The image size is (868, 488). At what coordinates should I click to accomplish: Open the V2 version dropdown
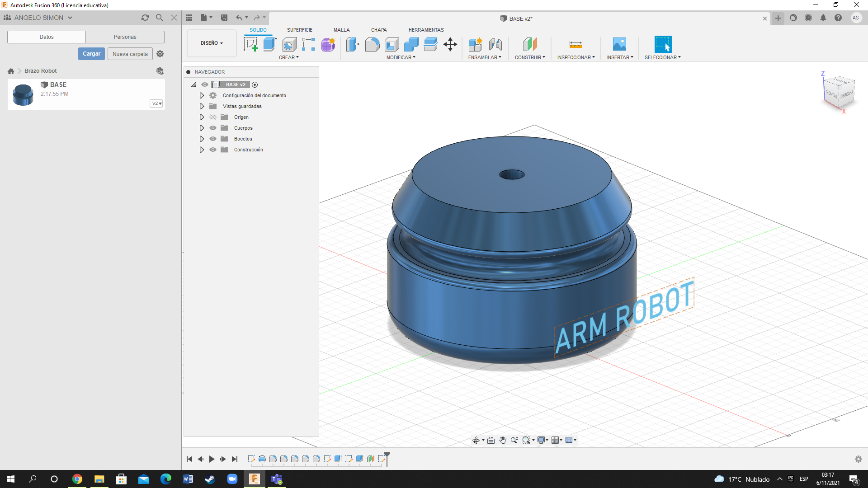[156, 103]
